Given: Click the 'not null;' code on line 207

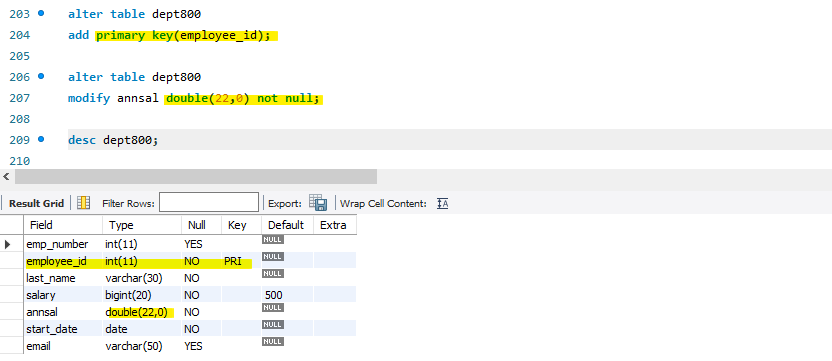Looking at the screenshot, I should tap(289, 99).
